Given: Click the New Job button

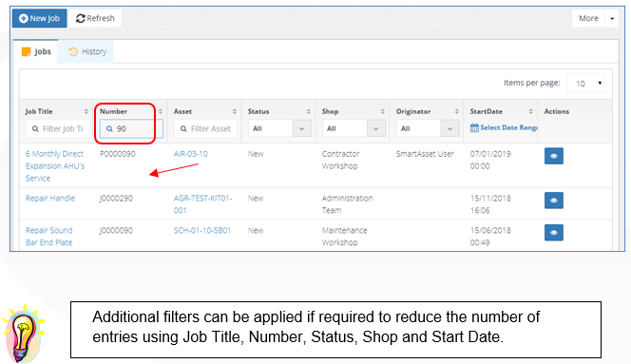Looking at the screenshot, I should pyautogui.click(x=40, y=18).
